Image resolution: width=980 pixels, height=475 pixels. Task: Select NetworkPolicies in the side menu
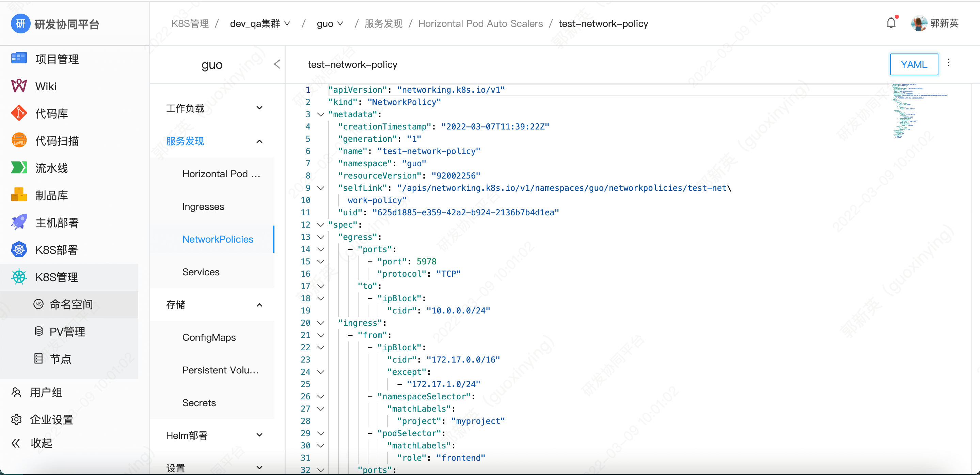click(x=218, y=239)
